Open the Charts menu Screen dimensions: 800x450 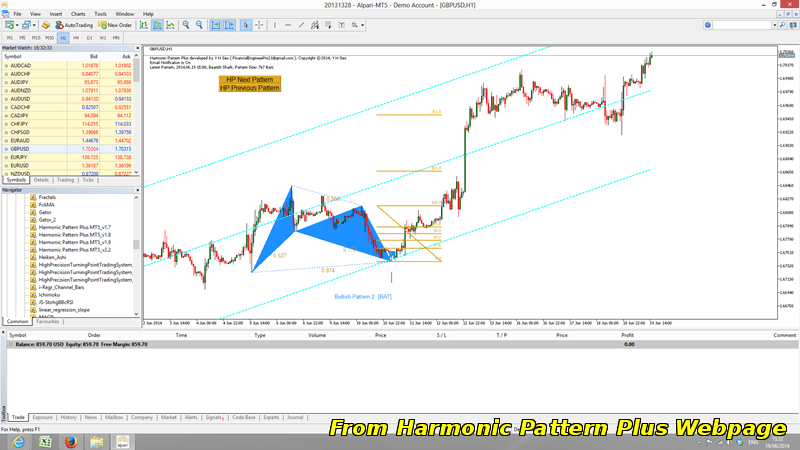[x=78, y=14]
